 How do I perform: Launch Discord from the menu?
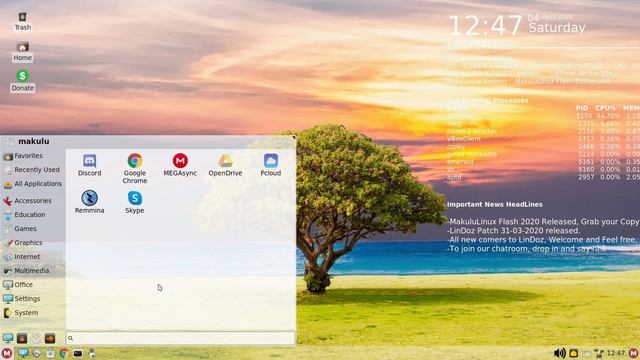pyautogui.click(x=89, y=165)
